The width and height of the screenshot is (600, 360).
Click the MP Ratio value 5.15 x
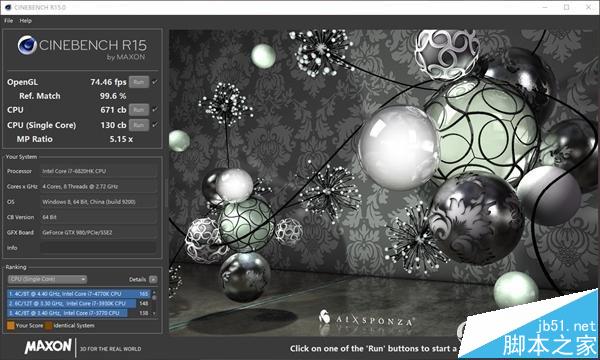point(121,139)
